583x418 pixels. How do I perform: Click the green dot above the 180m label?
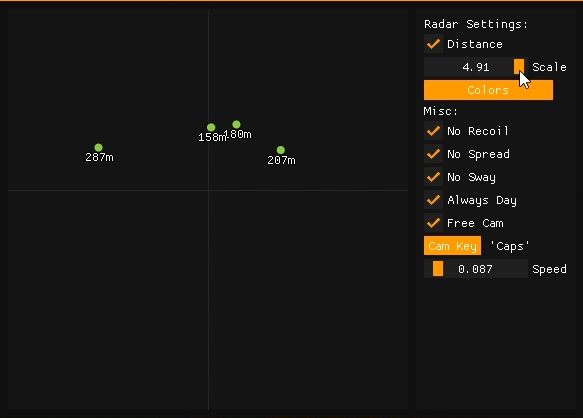pyautogui.click(x=236, y=124)
